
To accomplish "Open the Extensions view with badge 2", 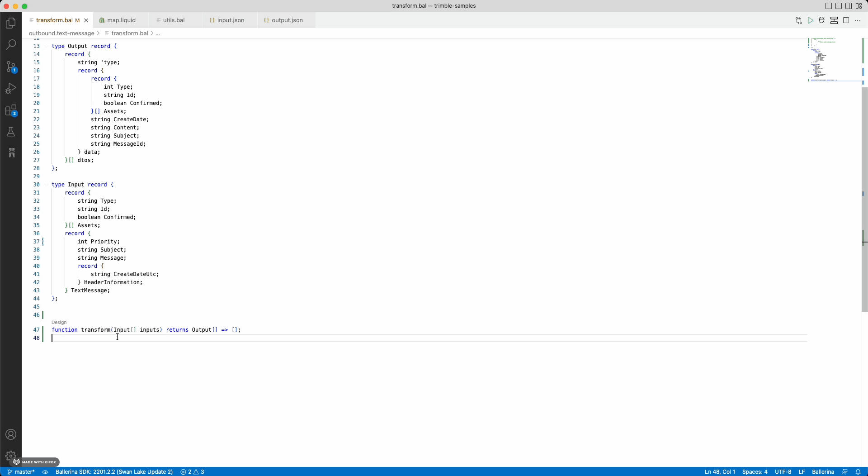I will (11, 110).
